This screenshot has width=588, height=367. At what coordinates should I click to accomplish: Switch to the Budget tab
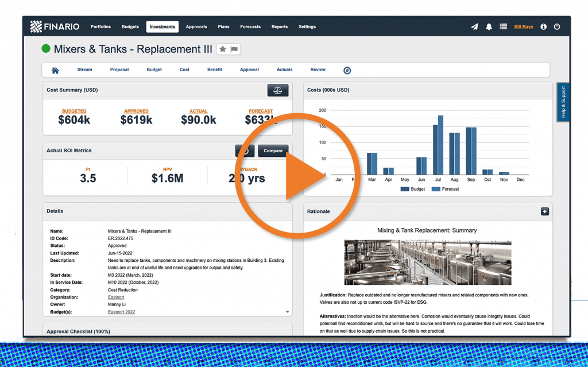coord(154,70)
